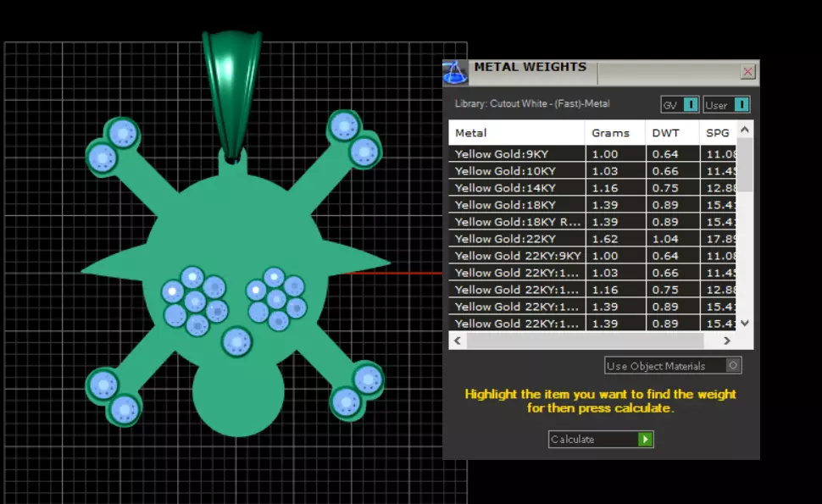This screenshot has height=504, width=822.
Task: Click the 1.04 DWT cell
Action: coord(673,239)
